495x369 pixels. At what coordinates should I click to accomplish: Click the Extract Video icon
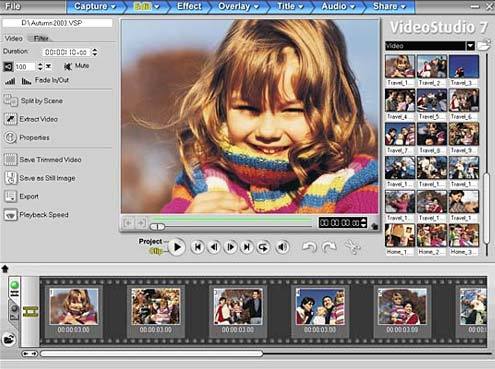click(10, 119)
